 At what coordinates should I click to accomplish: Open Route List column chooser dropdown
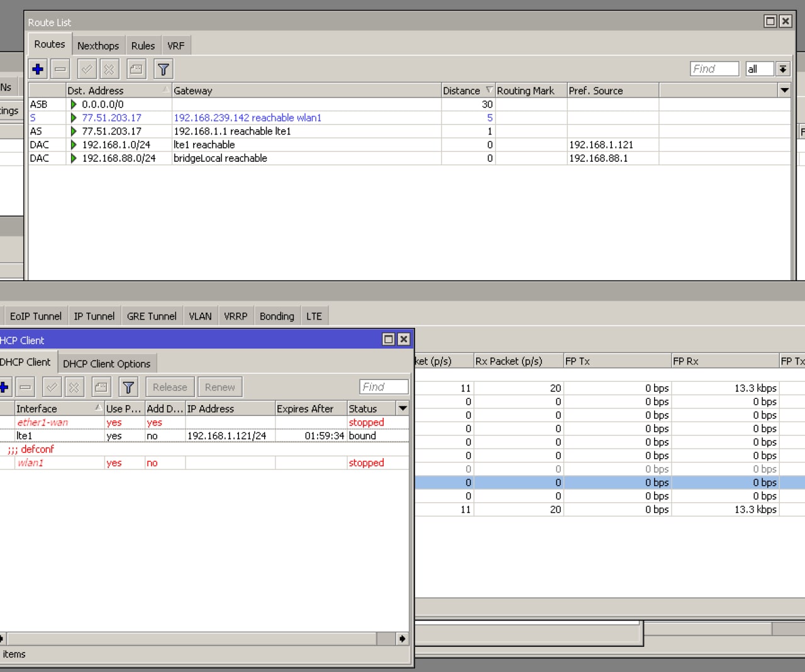(784, 90)
